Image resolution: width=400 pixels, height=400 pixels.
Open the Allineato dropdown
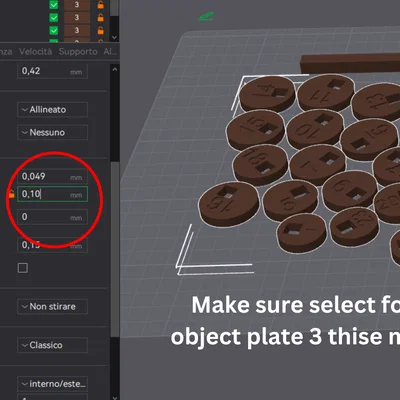coord(52,109)
